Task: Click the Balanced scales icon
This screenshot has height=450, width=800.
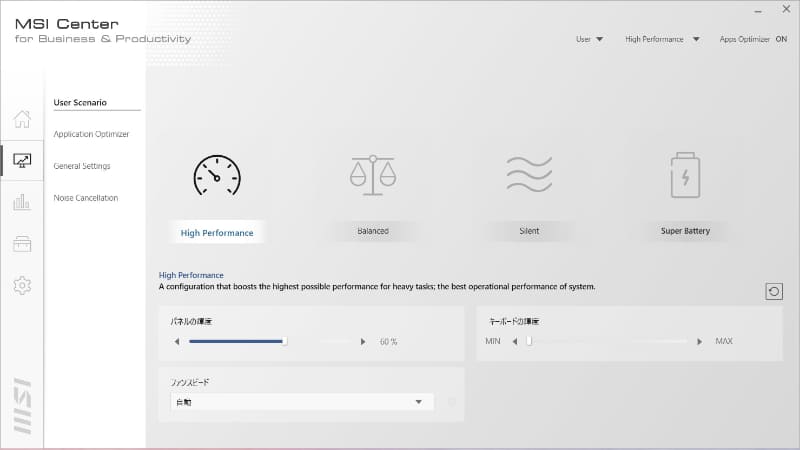Action: pyautogui.click(x=373, y=176)
